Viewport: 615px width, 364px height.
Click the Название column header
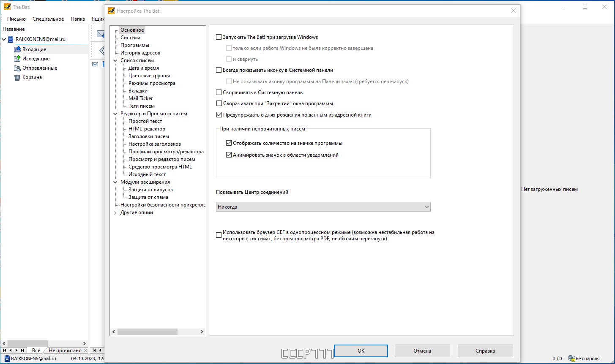[14, 29]
